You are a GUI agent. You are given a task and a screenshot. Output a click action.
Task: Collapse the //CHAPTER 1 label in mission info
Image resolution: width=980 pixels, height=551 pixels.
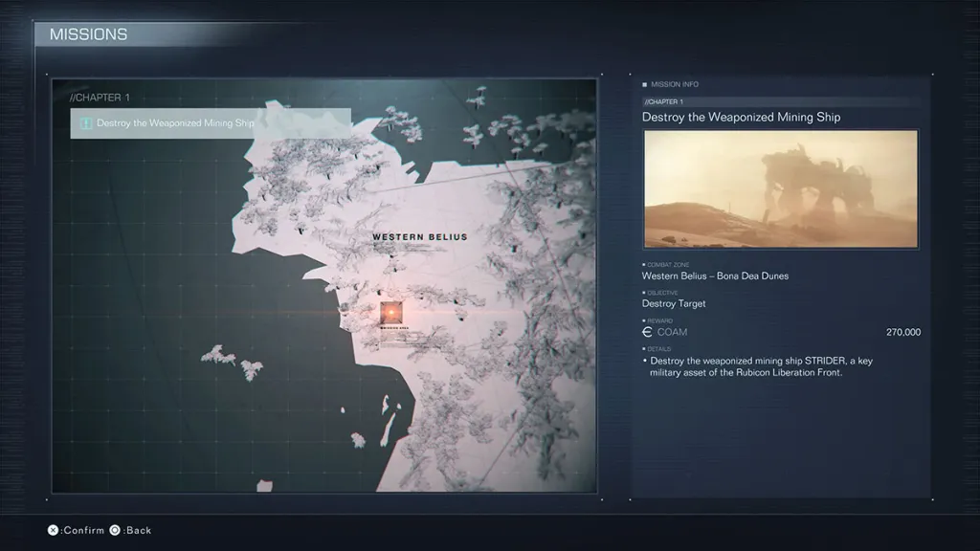point(663,99)
